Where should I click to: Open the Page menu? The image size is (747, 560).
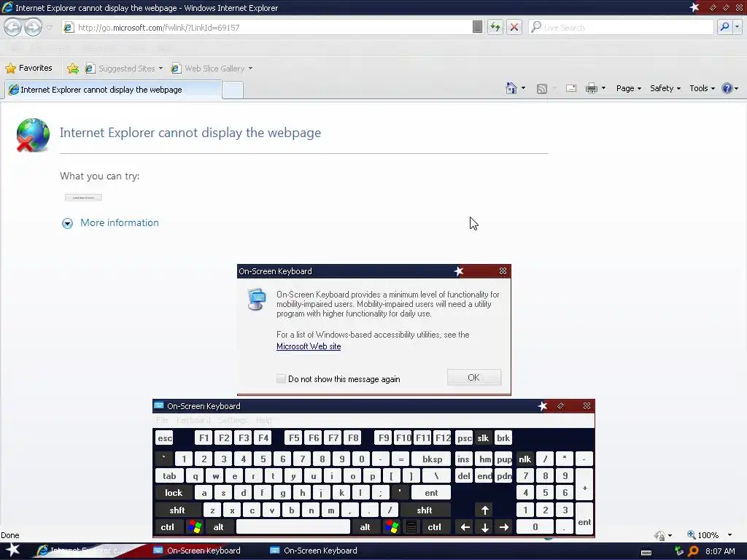pyautogui.click(x=628, y=88)
